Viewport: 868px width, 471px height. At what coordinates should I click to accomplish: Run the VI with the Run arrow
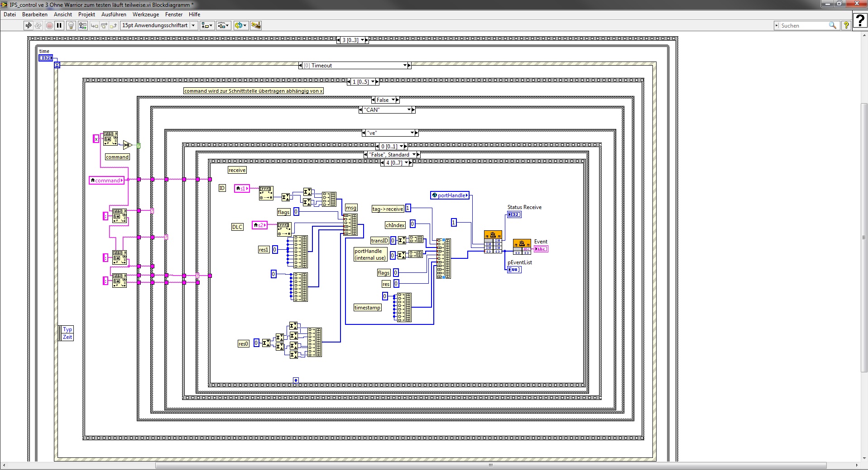click(x=29, y=25)
